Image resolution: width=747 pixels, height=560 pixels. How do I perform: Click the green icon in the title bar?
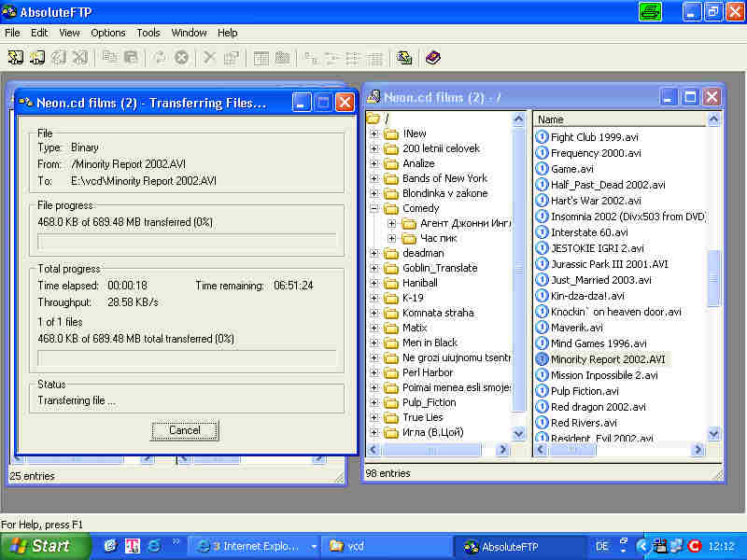(x=650, y=12)
